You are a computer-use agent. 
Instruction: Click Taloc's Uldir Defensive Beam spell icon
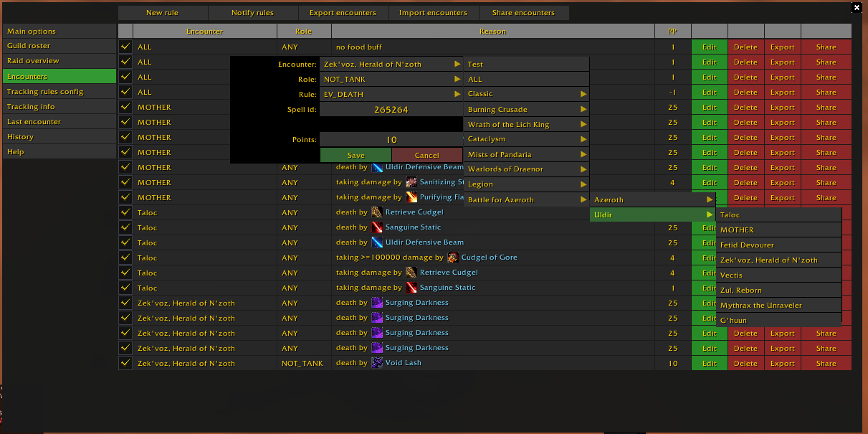[x=377, y=242]
